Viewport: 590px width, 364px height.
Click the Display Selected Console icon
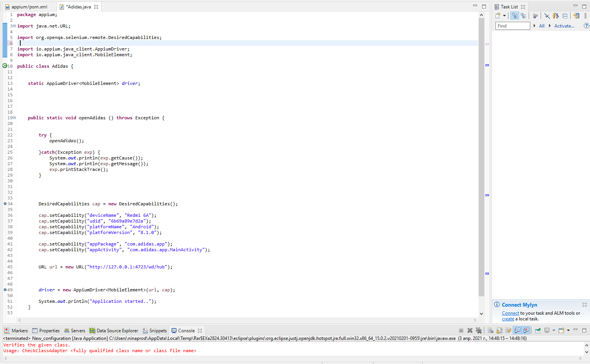point(547,330)
